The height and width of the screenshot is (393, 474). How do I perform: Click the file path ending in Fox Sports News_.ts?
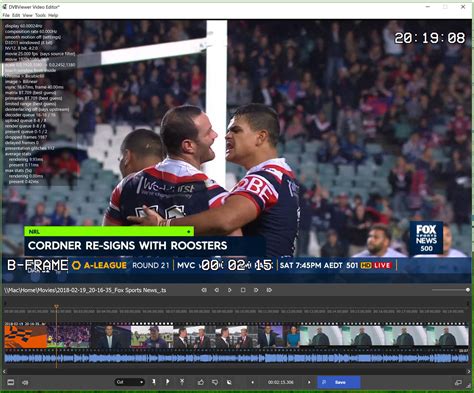pyautogui.click(x=85, y=290)
